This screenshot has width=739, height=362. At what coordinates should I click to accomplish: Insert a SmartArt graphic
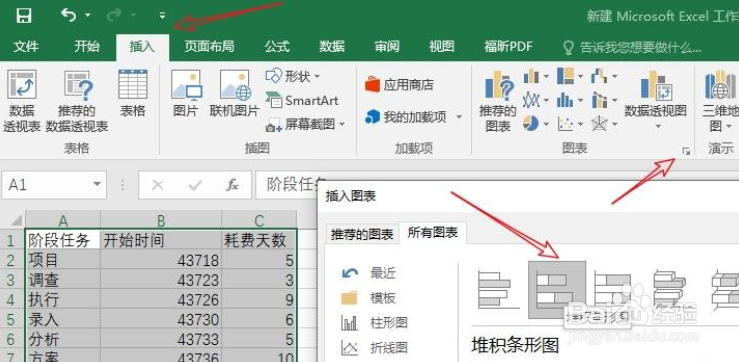pos(302,100)
